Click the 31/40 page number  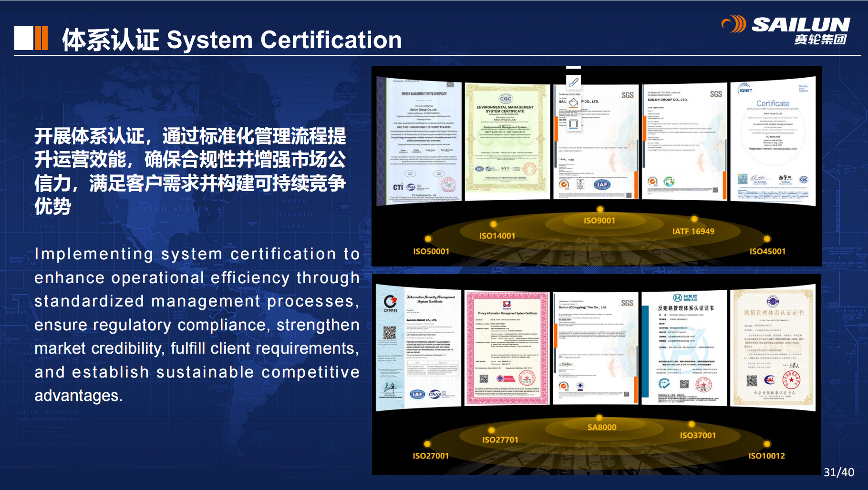click(x=838, y=472)
